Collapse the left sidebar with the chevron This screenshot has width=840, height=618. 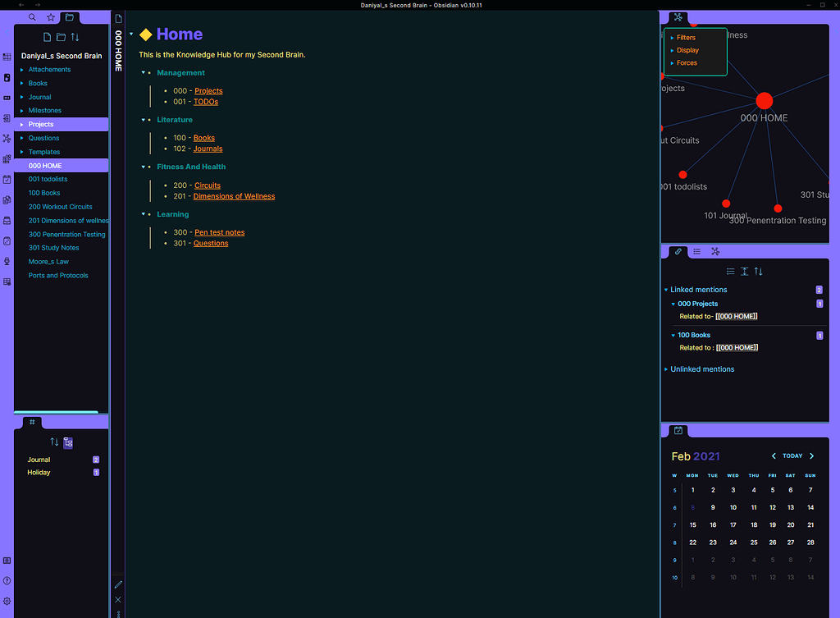click(7, 33)
